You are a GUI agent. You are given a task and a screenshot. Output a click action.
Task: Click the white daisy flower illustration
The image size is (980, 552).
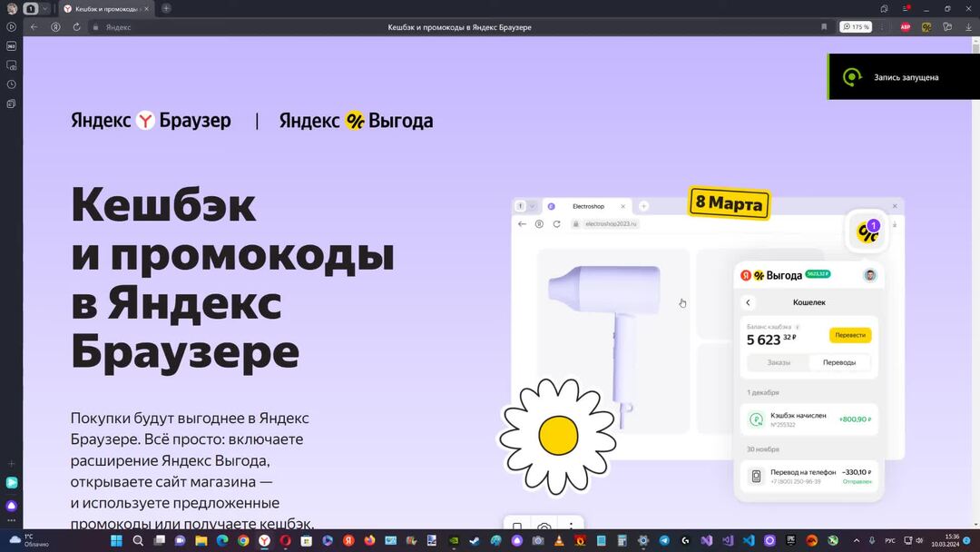[x=557, y=436]
